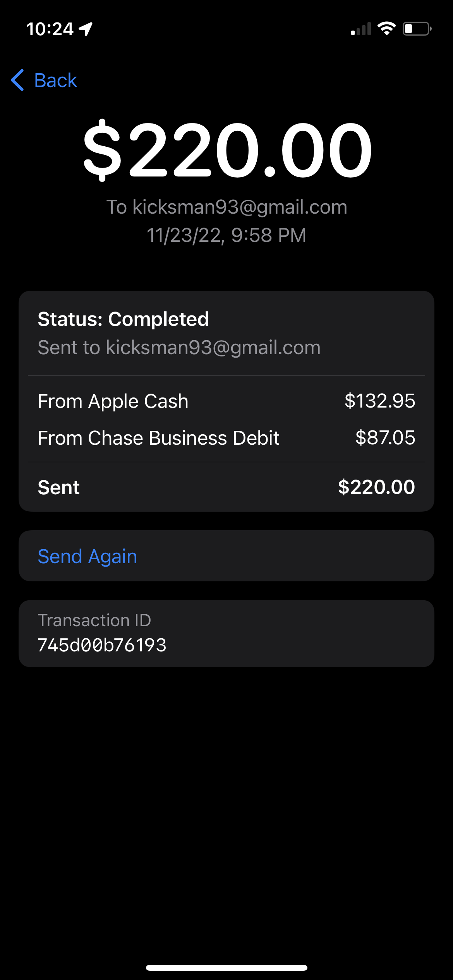The width and height of the screenshot is (453, 980).
Task: Tap the Send Again button
Action: pos(226,556)
